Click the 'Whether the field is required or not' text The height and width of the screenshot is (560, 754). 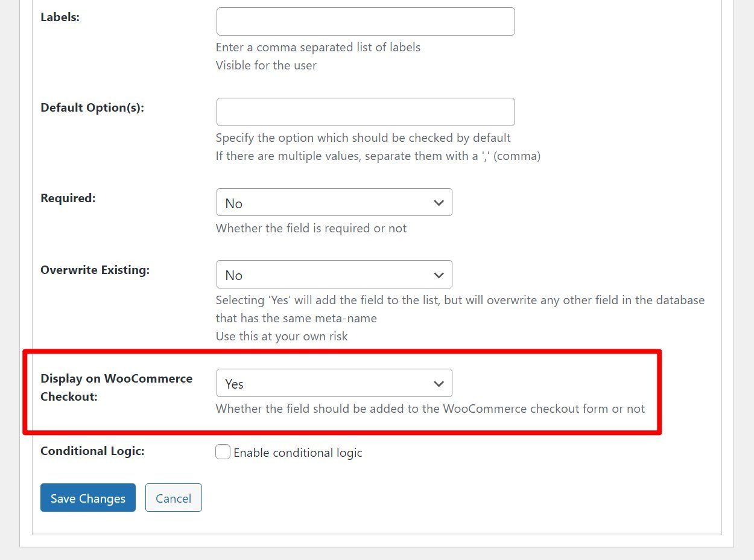coord(311,228)
